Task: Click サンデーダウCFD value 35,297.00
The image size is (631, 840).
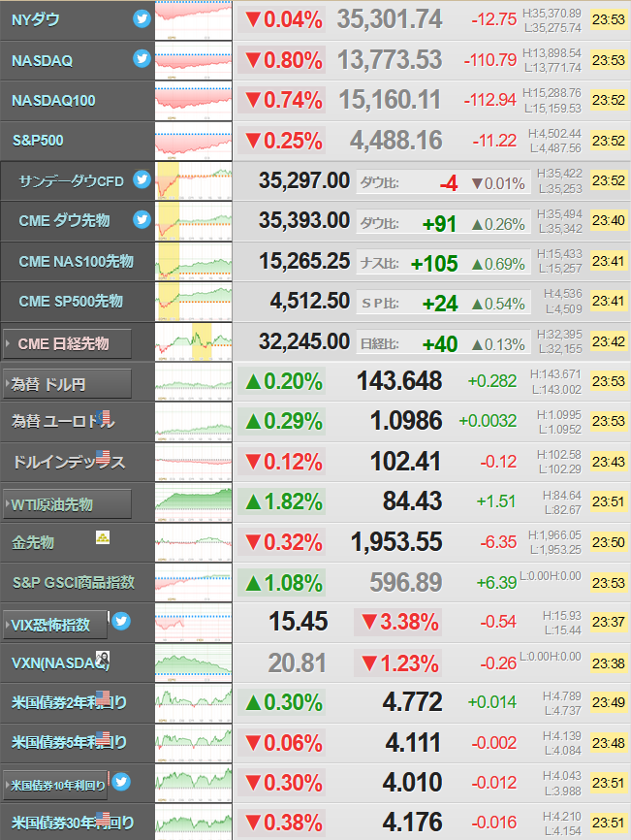Action: pos(304,180)
